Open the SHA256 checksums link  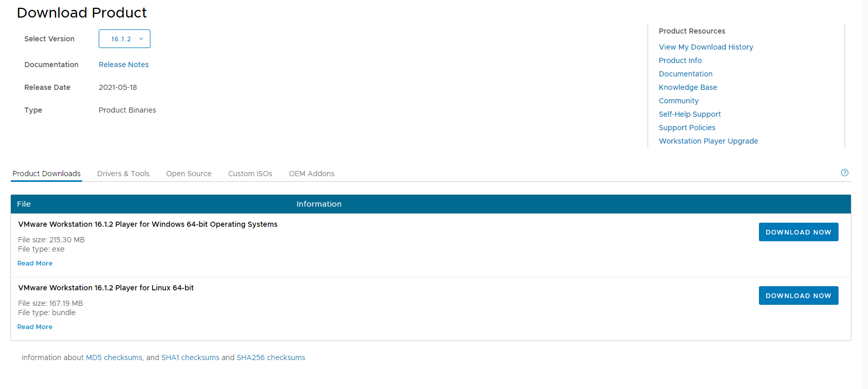pos(270,357)
